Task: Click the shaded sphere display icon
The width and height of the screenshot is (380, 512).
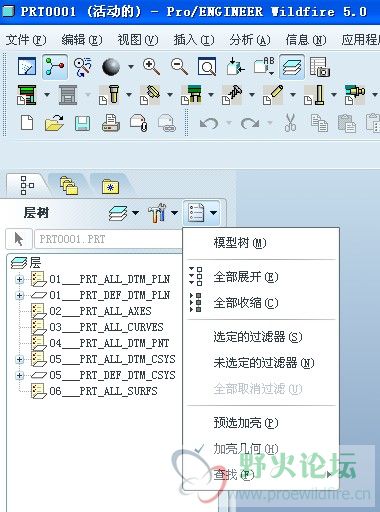Action: coord(111,67)
